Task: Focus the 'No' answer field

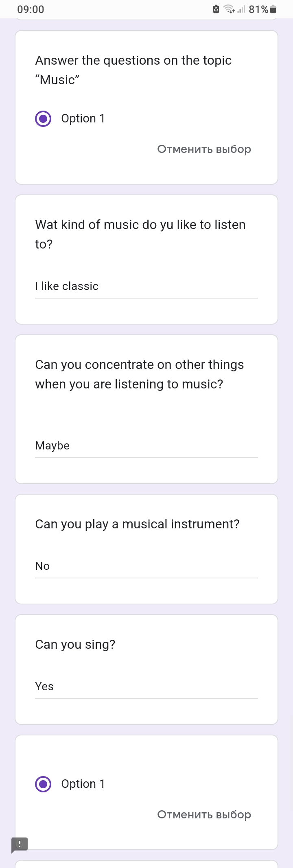Action: tap(146, 566)
